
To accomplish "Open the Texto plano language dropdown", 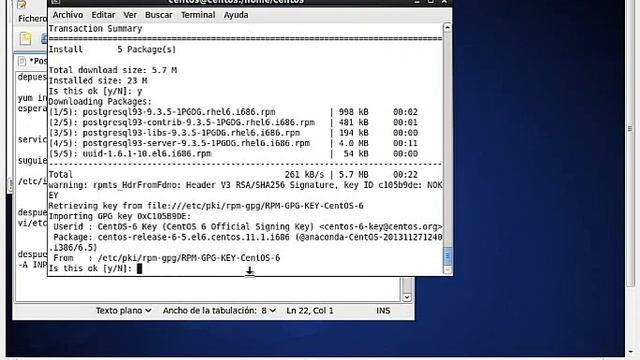I will pos(123,311).
